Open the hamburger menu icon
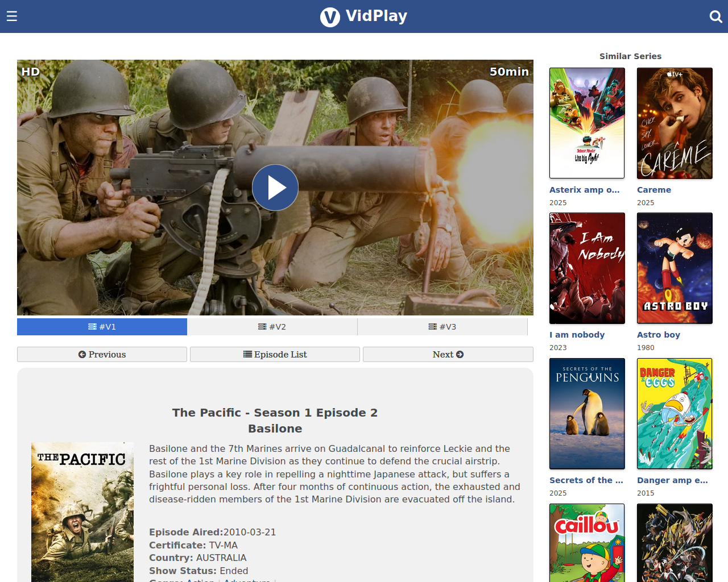The height and width of the screenshot is (582, 728). (12, 16)
